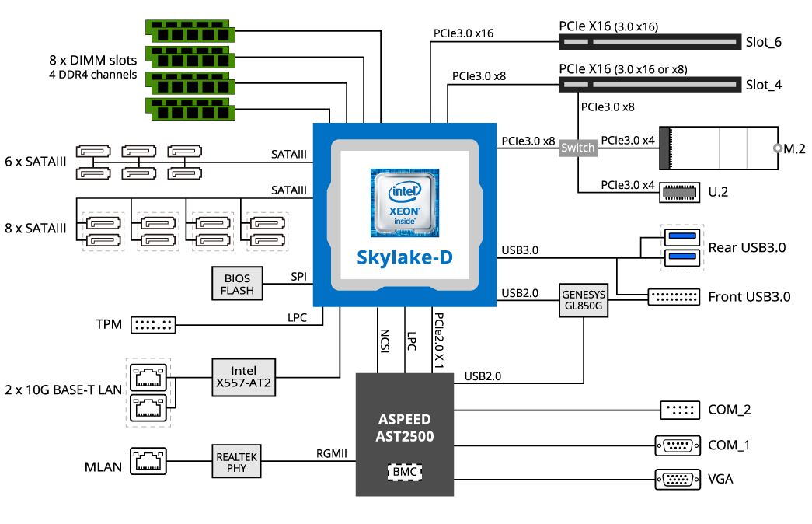Click the 'M.2' text label
The width and height of the screenshot is (812, 524).
(794, 148)
